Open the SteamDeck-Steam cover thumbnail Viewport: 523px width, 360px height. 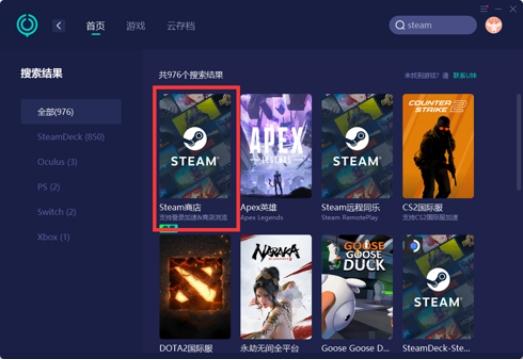click(x=438, y=287)
